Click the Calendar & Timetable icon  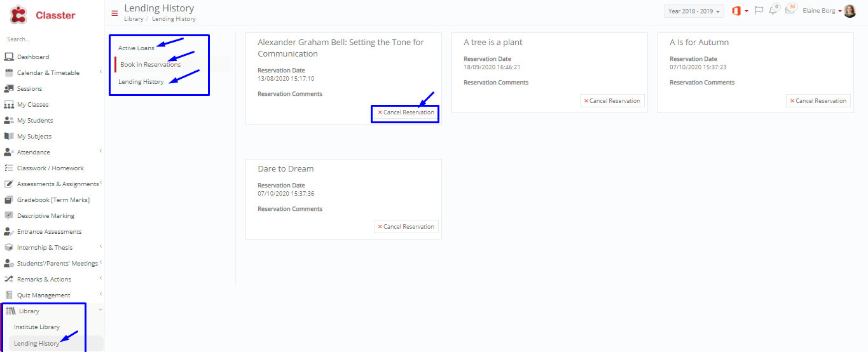click(9, 73)
